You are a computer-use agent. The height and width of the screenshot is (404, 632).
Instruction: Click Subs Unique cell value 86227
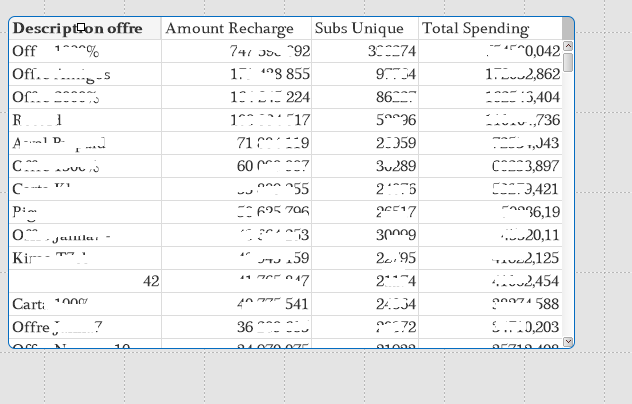pyautogui.click(x=364, y=97)
